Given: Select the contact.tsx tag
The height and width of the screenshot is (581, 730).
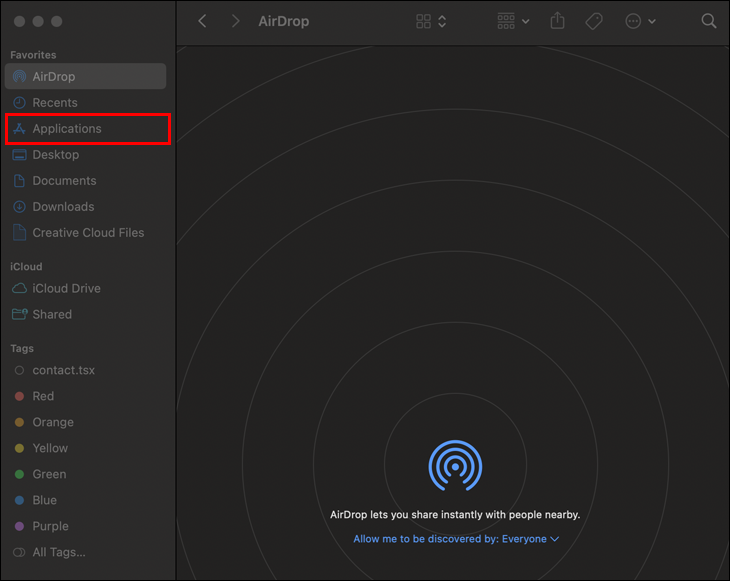Looking at the screenshot, I should click(85, 370).
